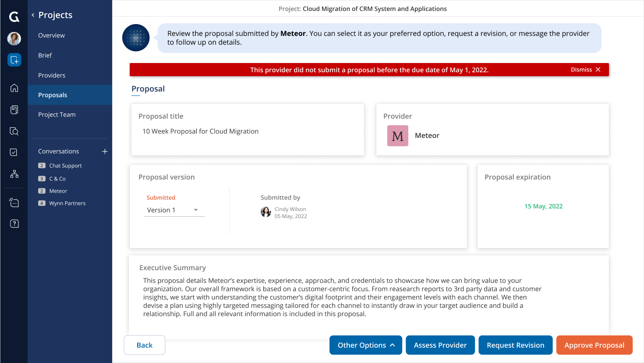Collapse Projects using the back chevron

(x=33, y=15)
